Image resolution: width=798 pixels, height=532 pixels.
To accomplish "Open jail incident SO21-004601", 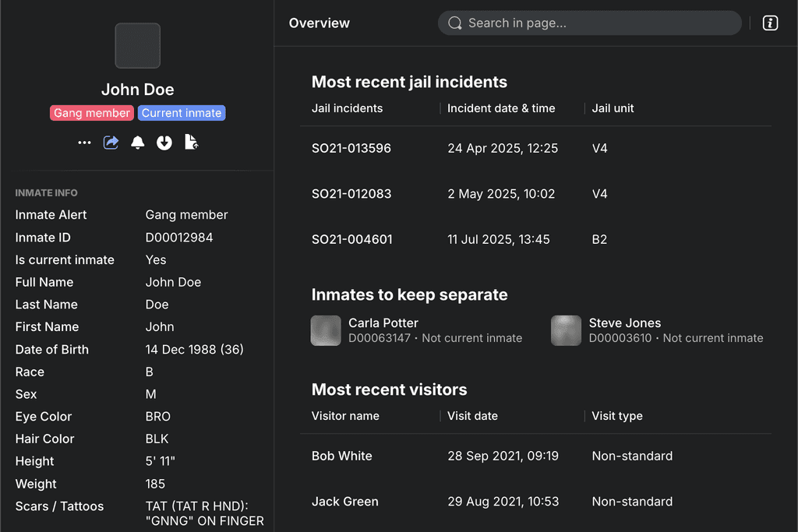I will [351, 239].
